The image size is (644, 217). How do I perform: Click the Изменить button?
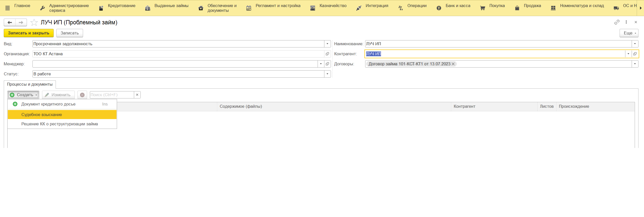[58, 95]
